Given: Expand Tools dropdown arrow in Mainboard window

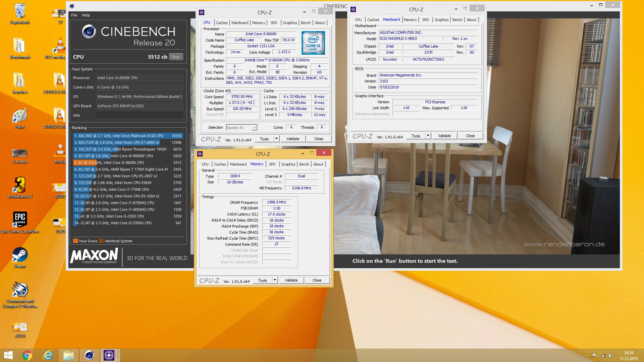Looking at the screenshot, I should pos(428,136).
